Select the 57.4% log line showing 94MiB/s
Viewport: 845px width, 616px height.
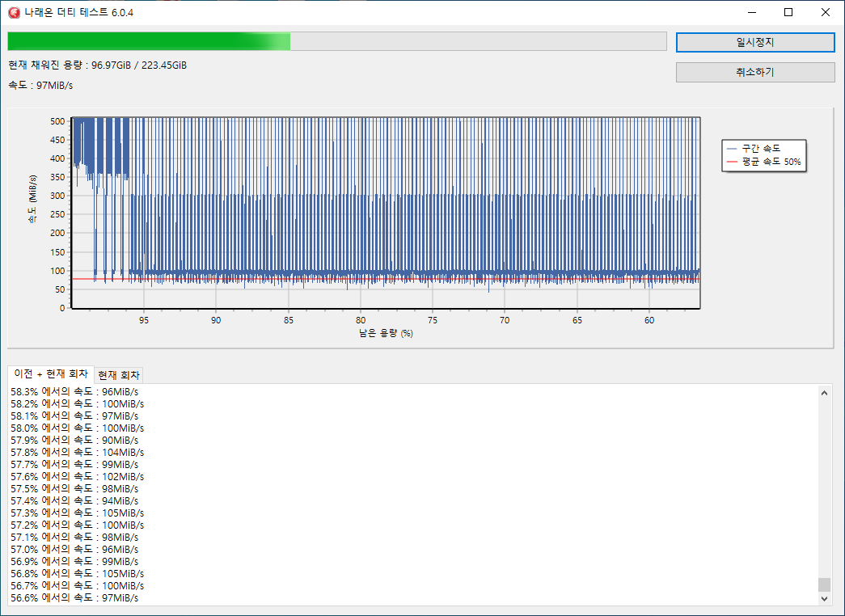[x=74, y=500]
